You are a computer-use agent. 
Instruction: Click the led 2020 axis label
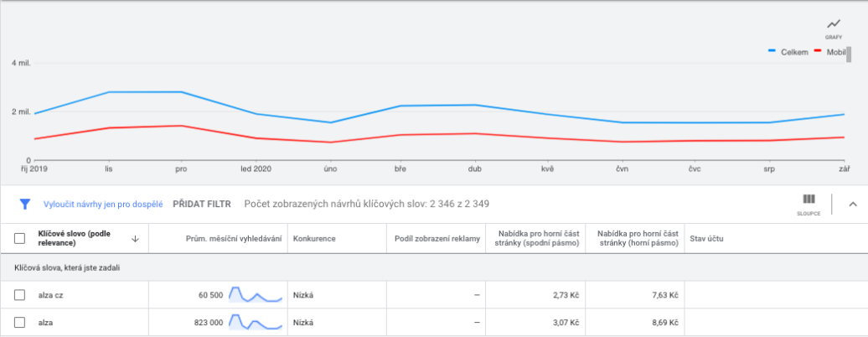[x=256, y=168]
